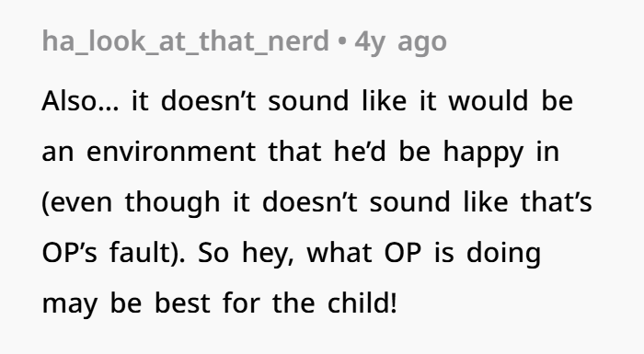Click the word "child!" ending the comment
This screenshot has height=354, width=644.
click(362, 303)
